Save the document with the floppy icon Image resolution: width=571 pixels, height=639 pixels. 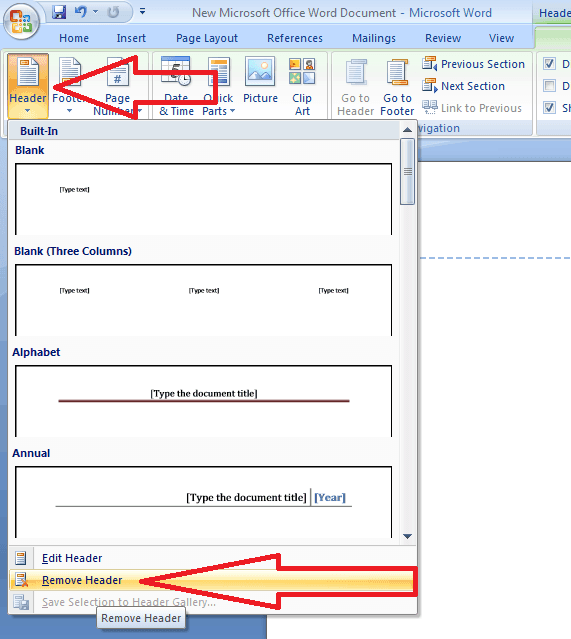[x=59, y=12]
